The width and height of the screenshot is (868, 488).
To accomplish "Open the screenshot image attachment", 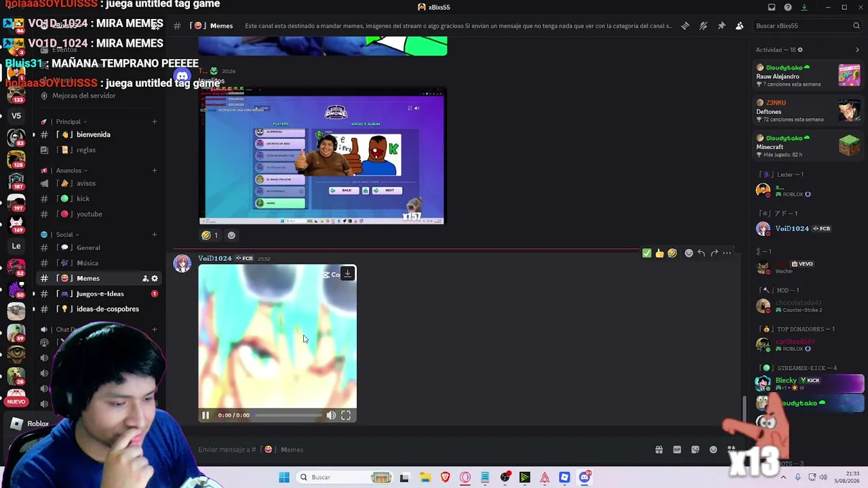I will point(322,156).
